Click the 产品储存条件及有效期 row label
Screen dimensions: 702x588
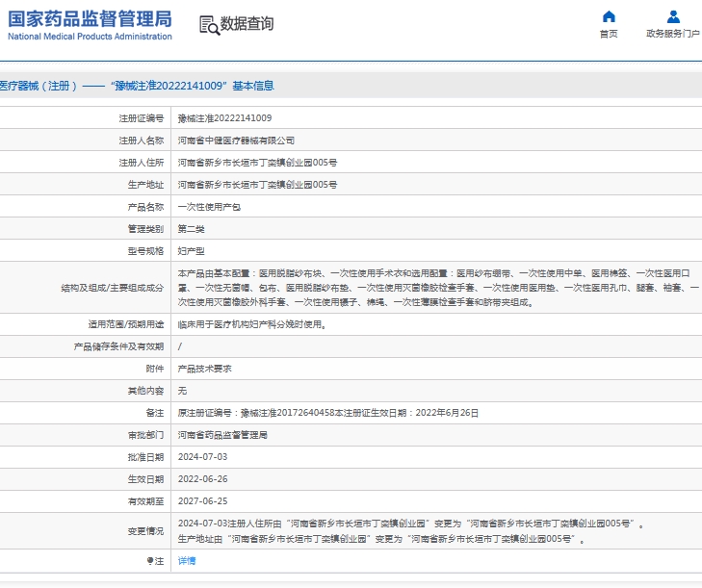click(x=119, y=346)
